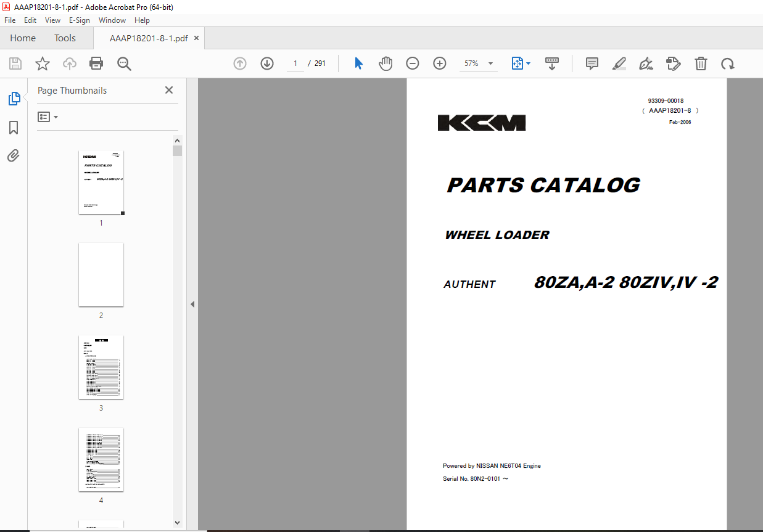Image resolution: width=763 pixels, height=532 pixels.
Task: Open the Attachments paperclip pane
Action: [14, 156]
